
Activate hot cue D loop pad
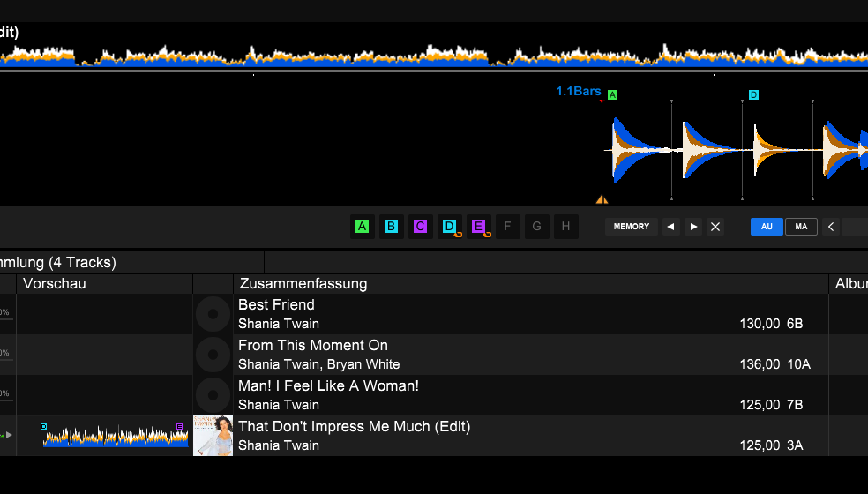click(x=449, y=227)
